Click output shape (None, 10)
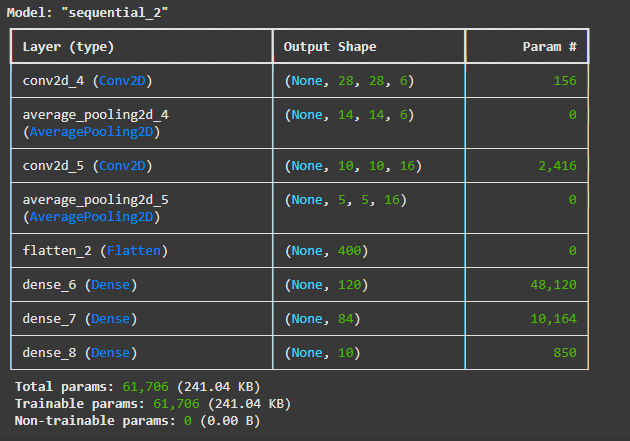 tap(322, 353)
